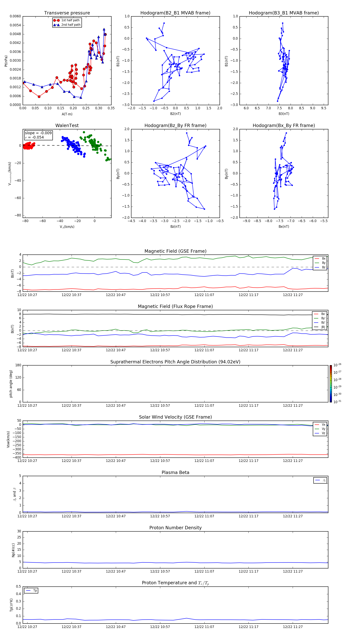Click the 'Transverse pressure' plot title
Viewport: 351px width, 644px height.
coord(67,13)
